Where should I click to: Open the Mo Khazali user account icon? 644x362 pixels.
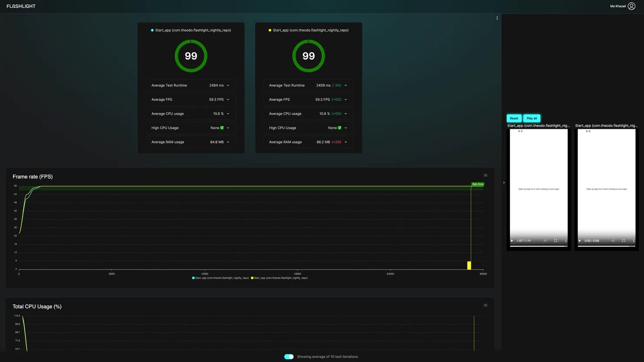click(x=631, y=6)
